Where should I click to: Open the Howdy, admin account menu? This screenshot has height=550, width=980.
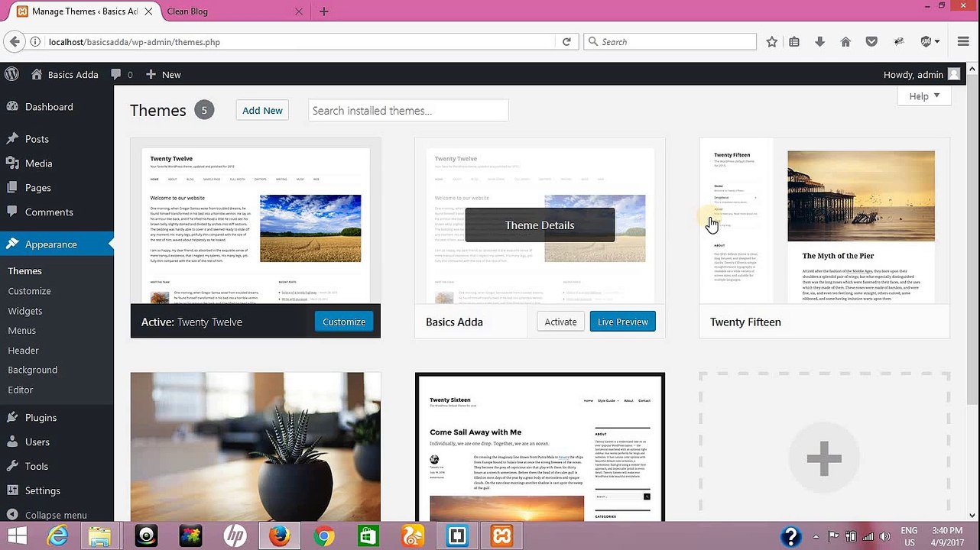[921, 74]
